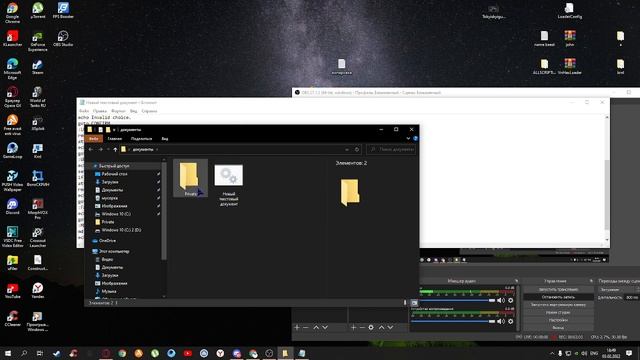640x360 pixels.
Task: Click Настройки in OBS controls
Action: (x=558, y=320)
